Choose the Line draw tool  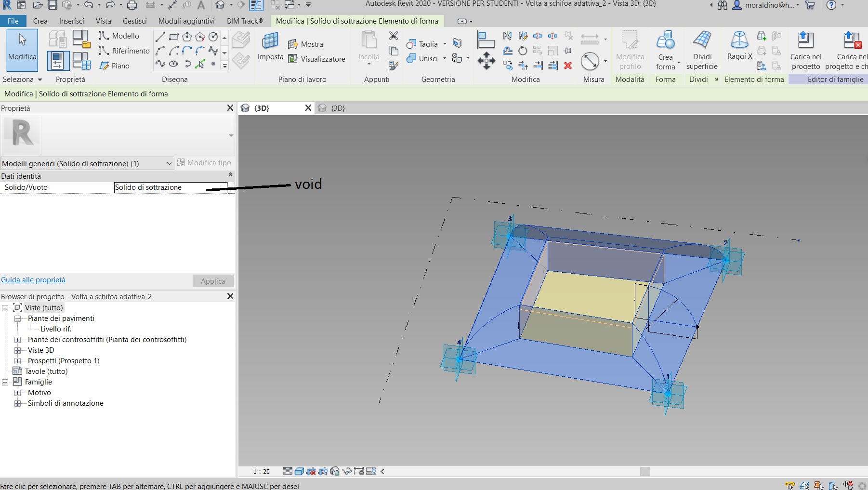[x=160, y=37]
